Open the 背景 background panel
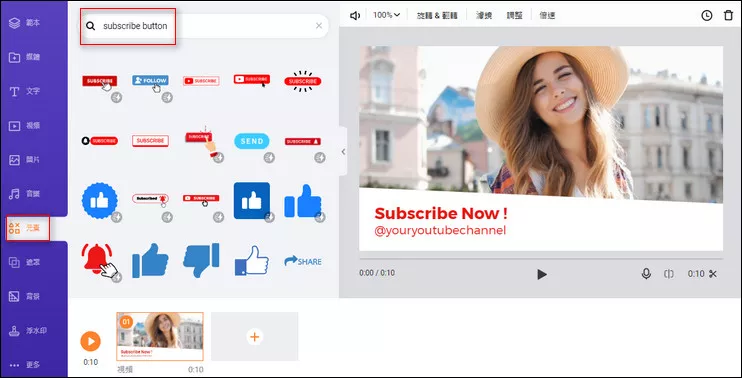This screenshot has height=378, width=742. coord(24,297)
